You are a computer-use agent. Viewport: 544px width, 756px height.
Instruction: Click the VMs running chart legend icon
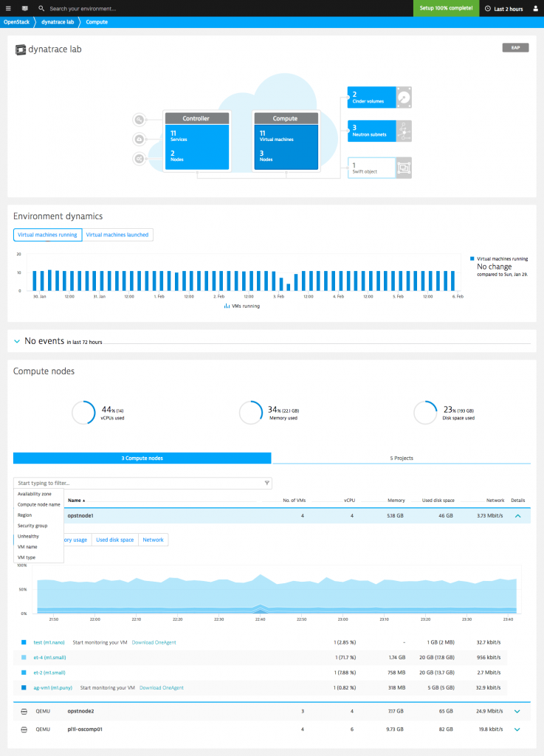tap(227, 306)
